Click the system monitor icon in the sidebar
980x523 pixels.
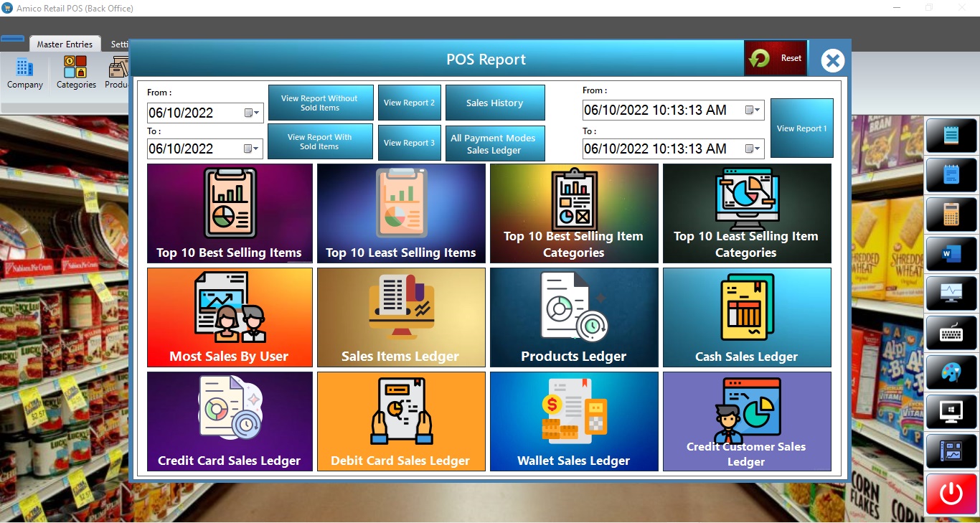951,293
